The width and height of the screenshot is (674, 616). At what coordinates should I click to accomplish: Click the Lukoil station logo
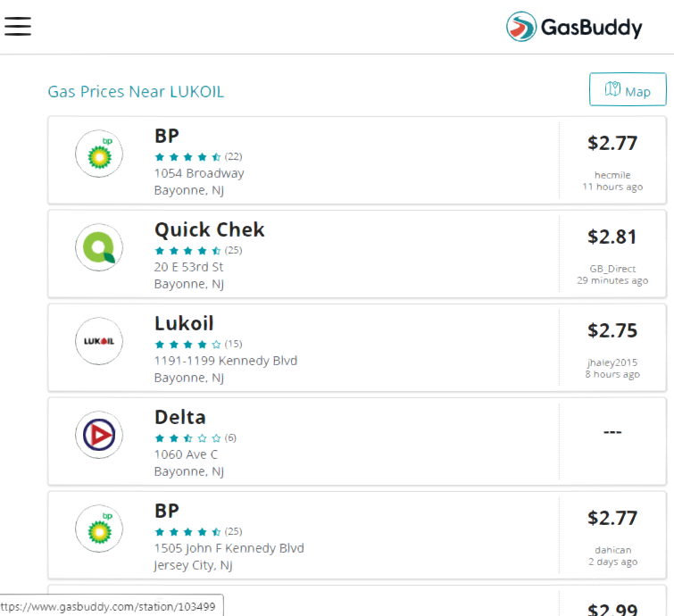point(99,341)
